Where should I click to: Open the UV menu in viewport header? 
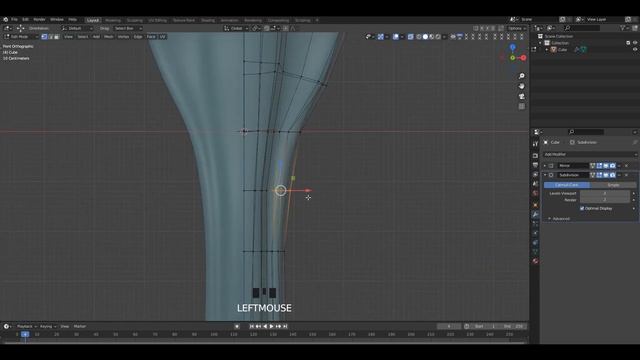pyautogui.click(x=162, y=37)
